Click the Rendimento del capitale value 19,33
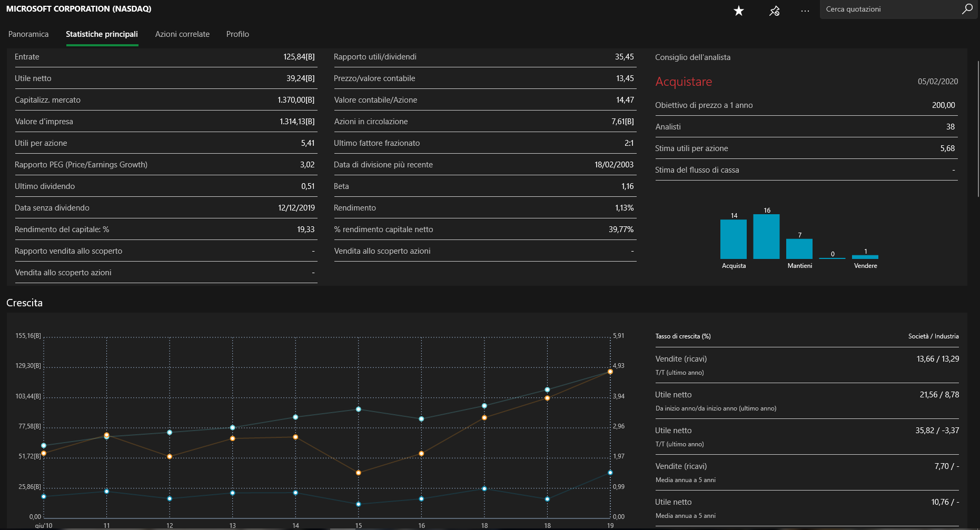Image resolution: width=980 pixels, height=530 pixels. [x=306, y=229]
